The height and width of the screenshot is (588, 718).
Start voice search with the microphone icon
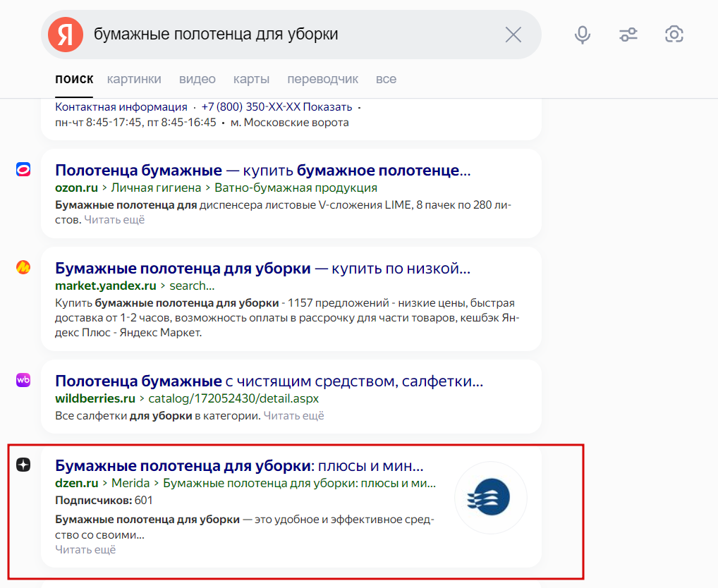(x=583, y=35)
